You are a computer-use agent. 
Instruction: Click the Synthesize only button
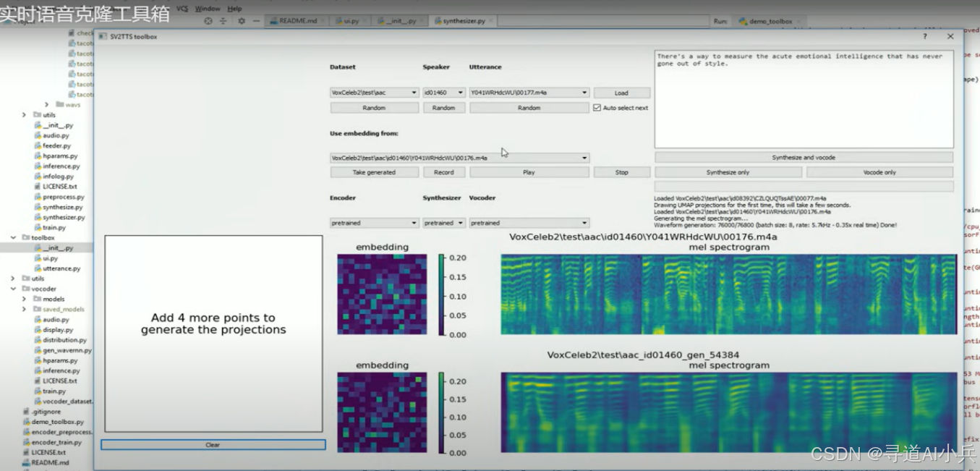tap(728, 172)
